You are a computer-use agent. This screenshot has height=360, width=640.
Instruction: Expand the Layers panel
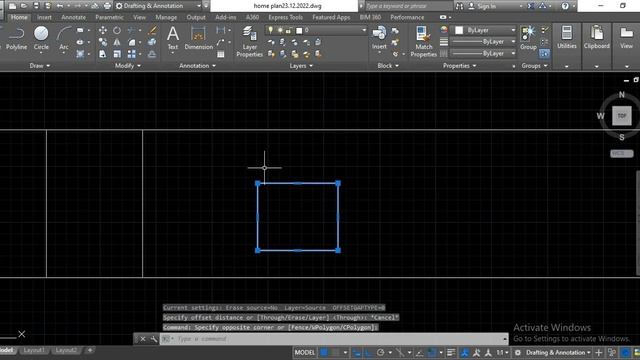[x=301, y=66]
